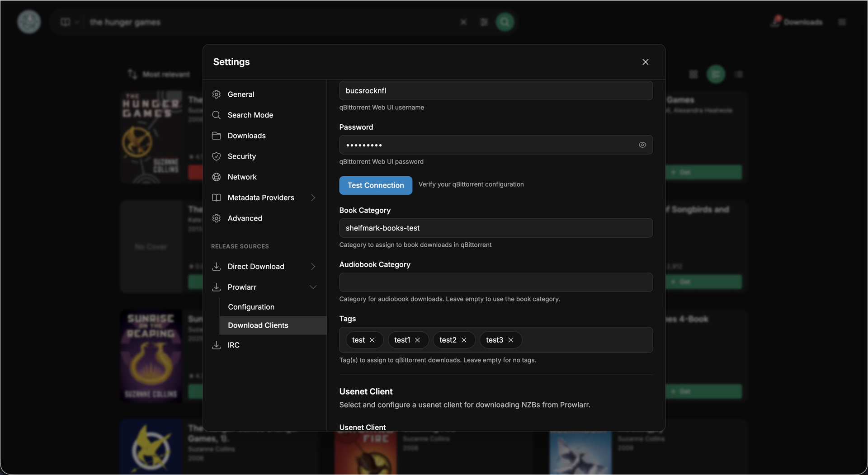Expand the Direct Download chevron
The width and height of the screenshot is (868, 475).
tap(313, 267)
